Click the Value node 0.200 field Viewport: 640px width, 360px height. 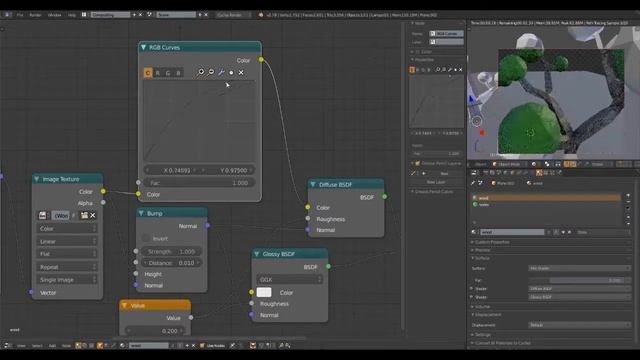point(155,331)
